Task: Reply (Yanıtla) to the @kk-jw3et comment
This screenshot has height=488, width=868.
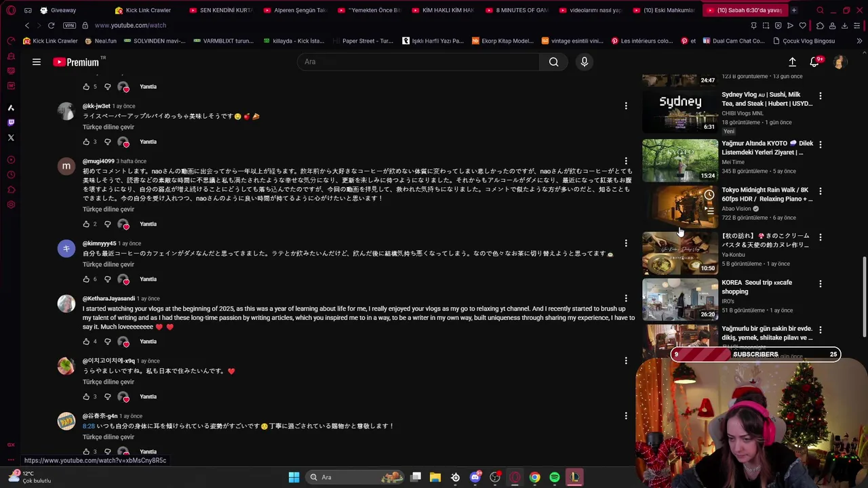Action: coord(148,142)
